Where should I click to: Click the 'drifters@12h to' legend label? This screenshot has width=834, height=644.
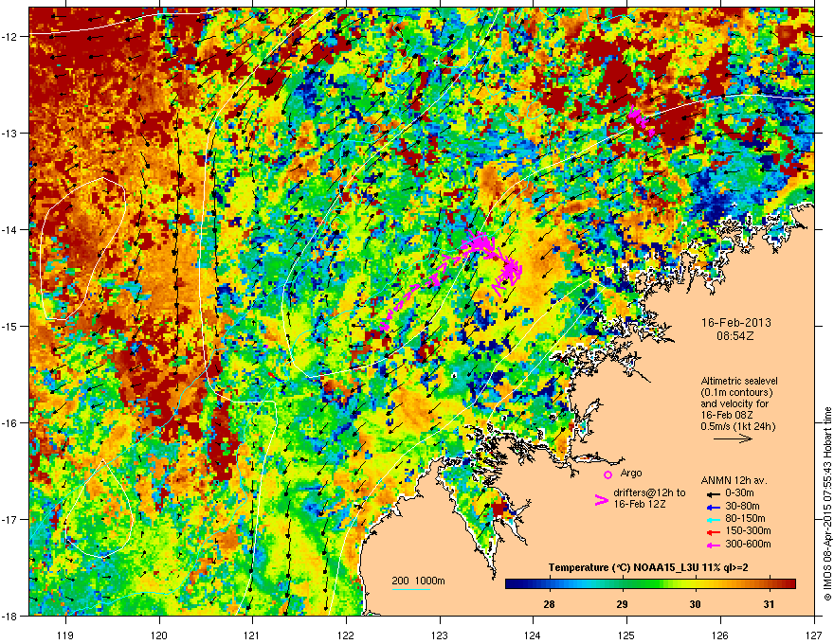pyautogui.click(x=649, y=493)
